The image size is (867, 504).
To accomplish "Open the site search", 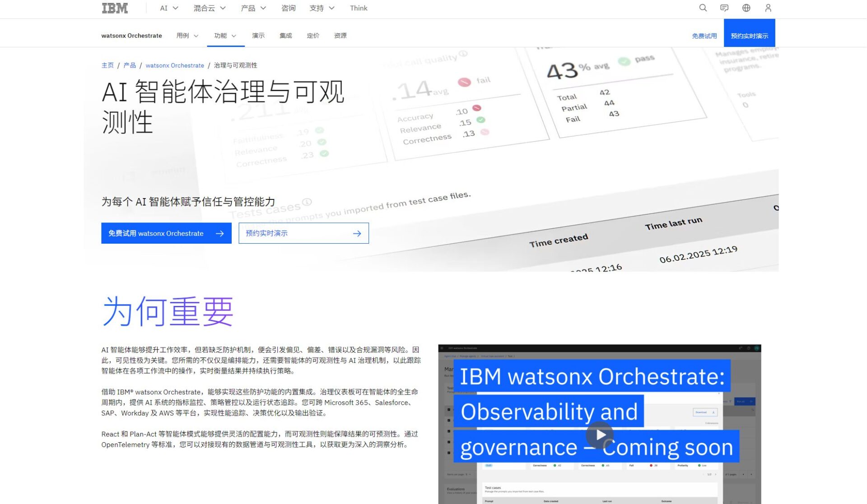I will (703, 8).
